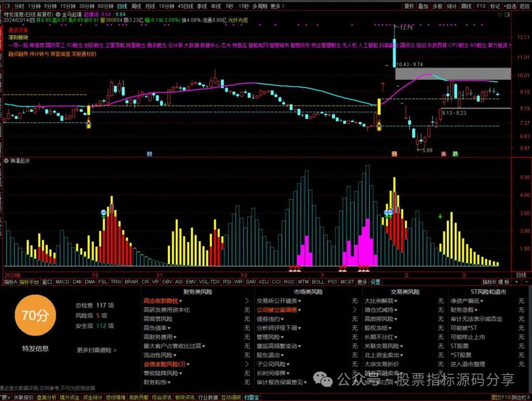Open the arrow next to 高应收款隐忧 row
The width and height of the screenshot is (532, 401).
coord(247,301)
